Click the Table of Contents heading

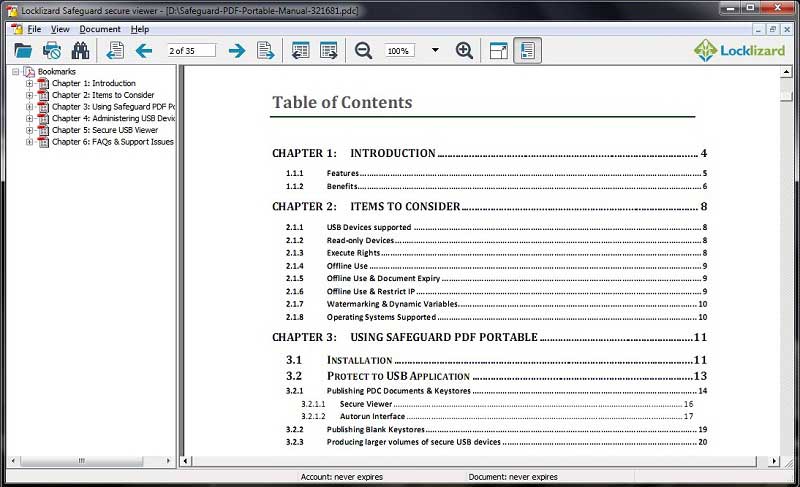pos(342,102)
